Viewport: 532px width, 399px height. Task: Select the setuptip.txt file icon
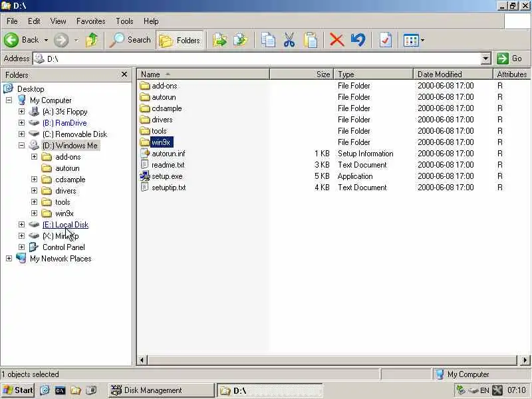pyautogui.click(x=145, y=188)
